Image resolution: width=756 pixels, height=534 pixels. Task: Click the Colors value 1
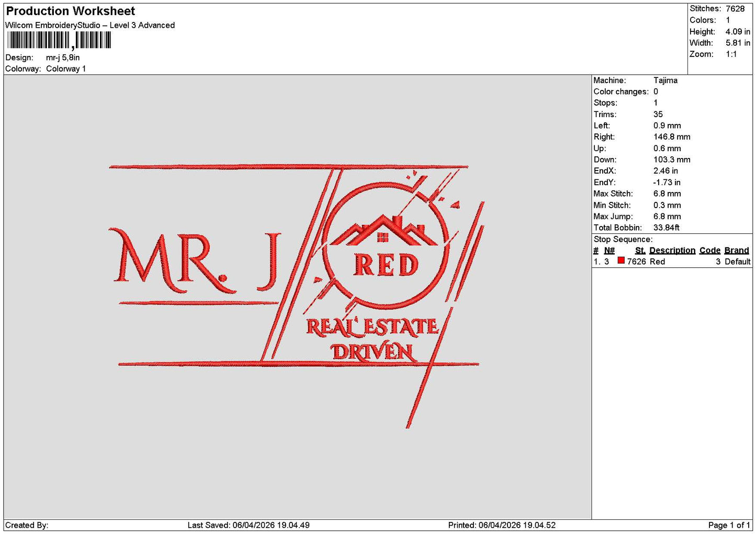(x=728, y=20)
